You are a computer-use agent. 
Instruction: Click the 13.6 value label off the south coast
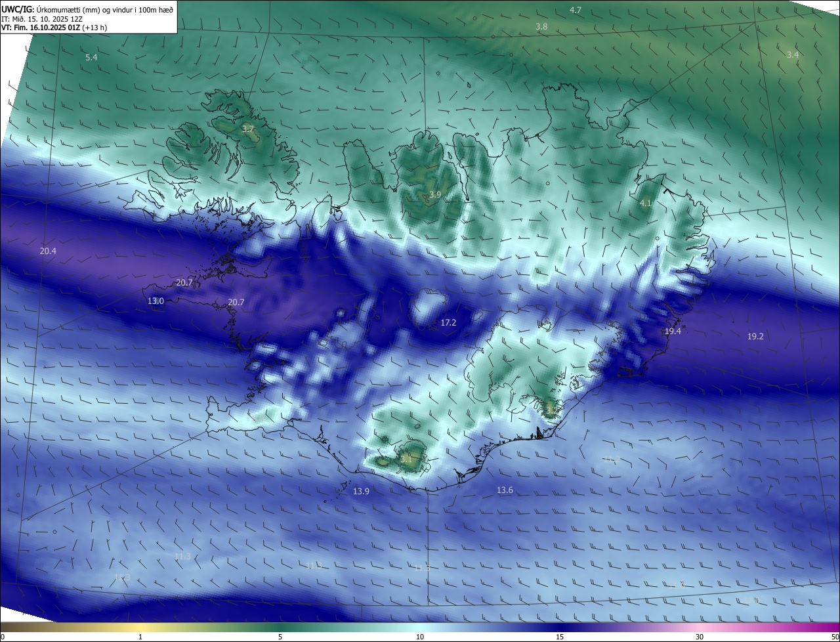[x=505, y=490]
